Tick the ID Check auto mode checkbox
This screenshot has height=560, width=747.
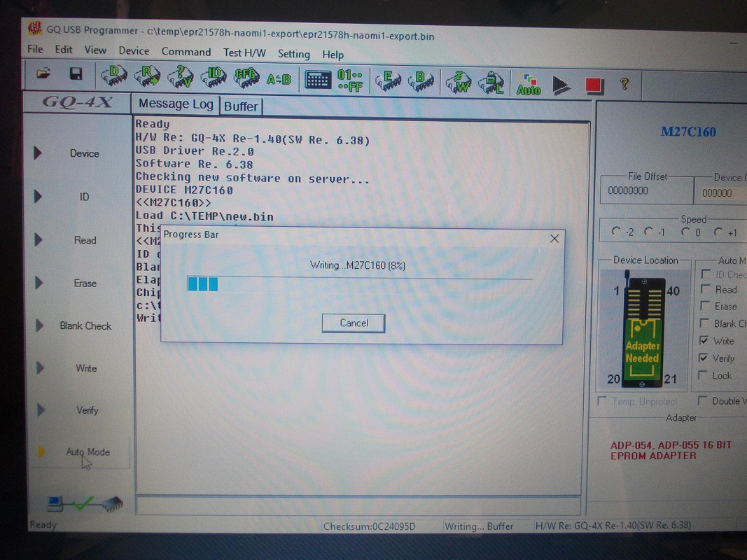point(706,274)
